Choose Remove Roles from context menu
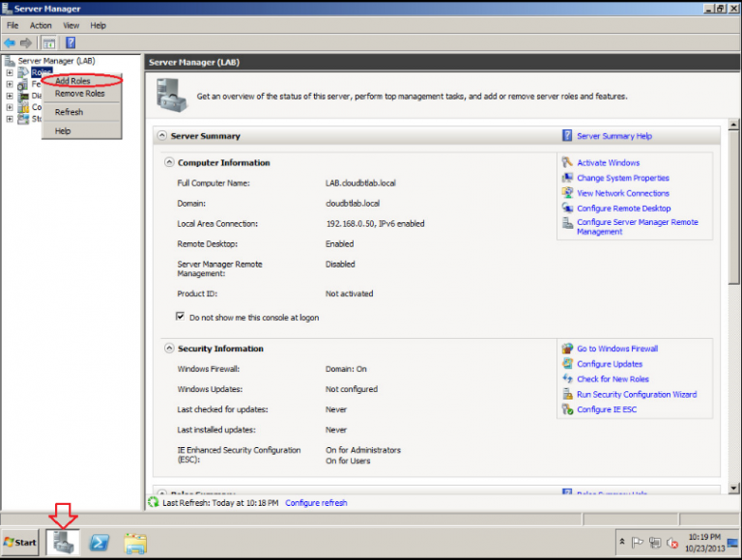This screenshot has height=560, width=742. [79, 94]
